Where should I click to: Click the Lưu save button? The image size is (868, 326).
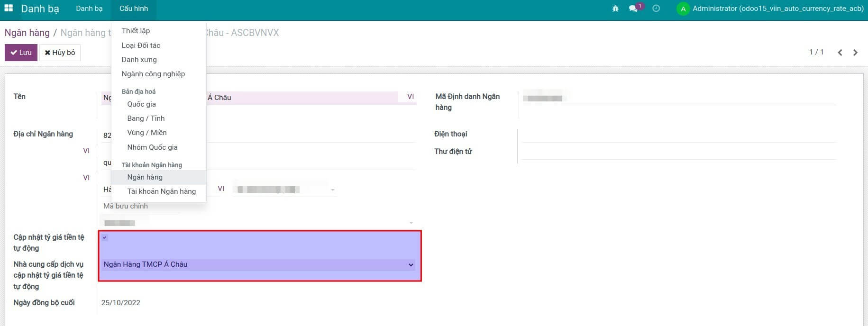21,53
